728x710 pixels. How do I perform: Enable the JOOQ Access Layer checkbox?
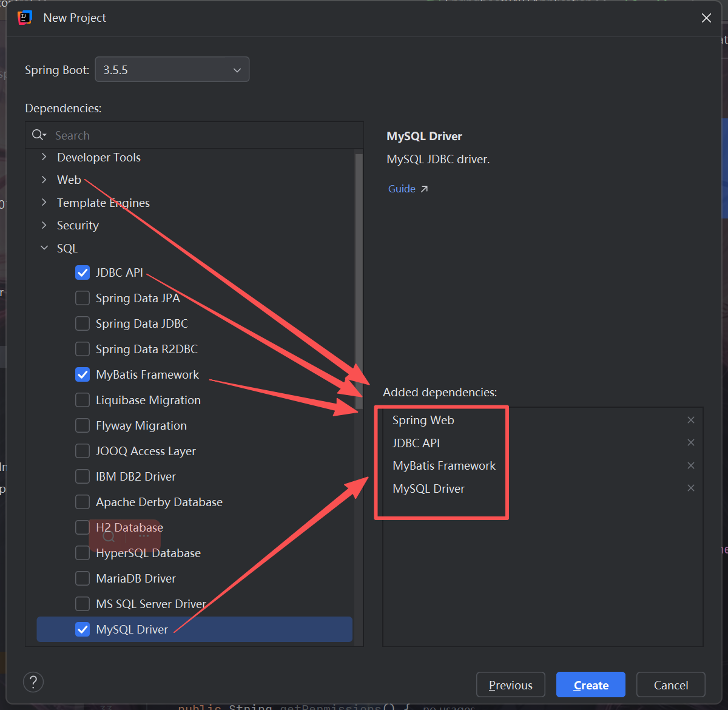83,451
